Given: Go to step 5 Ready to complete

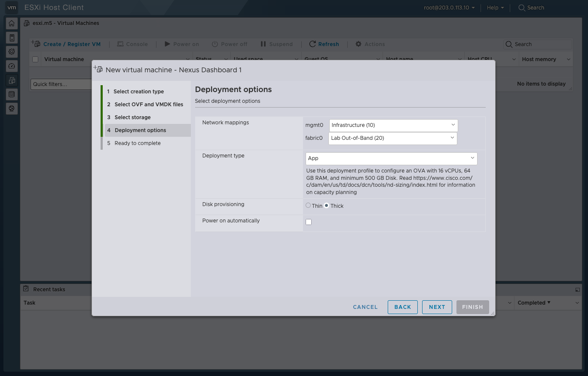Looking at the screenshot, I should pos(147,143).
